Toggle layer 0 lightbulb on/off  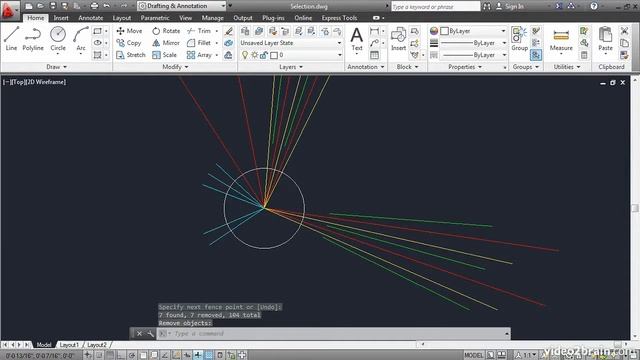pos(245,55)
